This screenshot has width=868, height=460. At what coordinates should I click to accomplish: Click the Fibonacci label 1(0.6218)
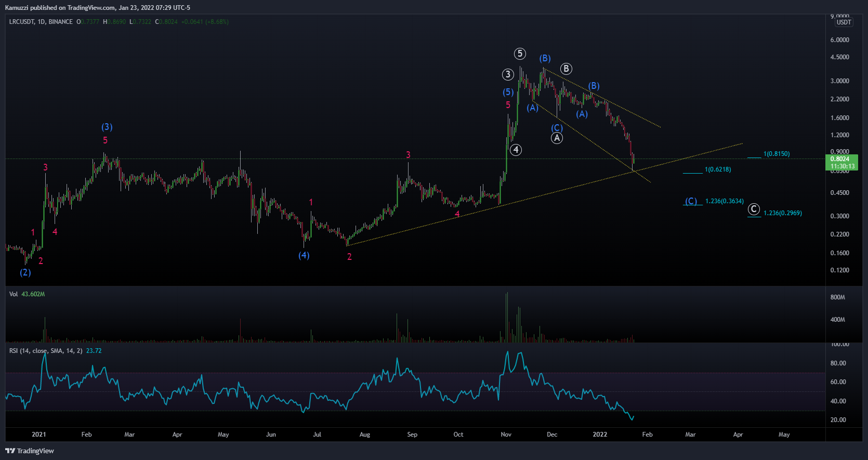coord(718,169)
